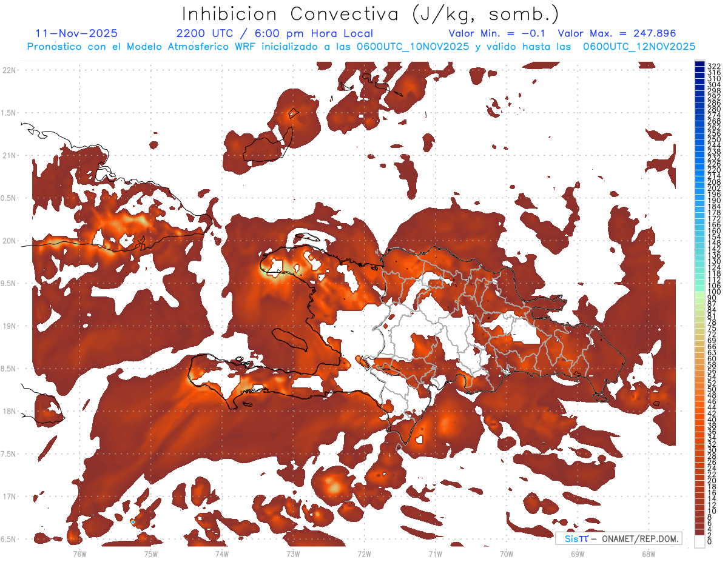Click the "75W" longitude label

pos(150,554)
